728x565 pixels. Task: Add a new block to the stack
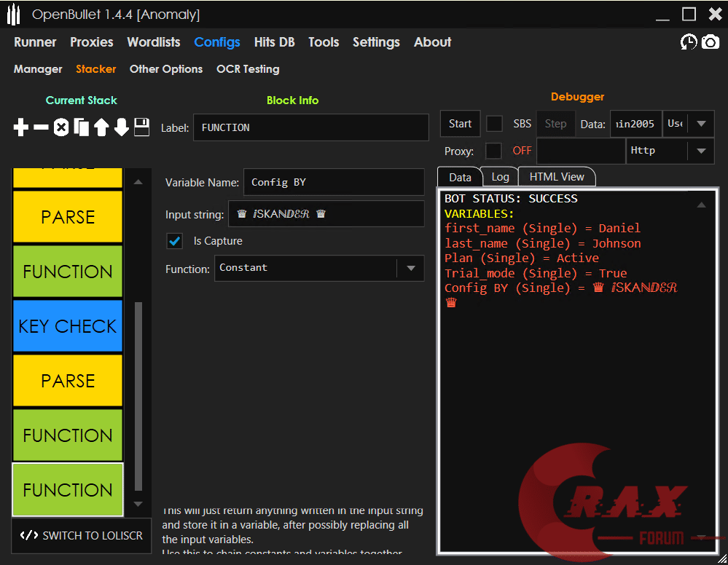pos(20,127)
